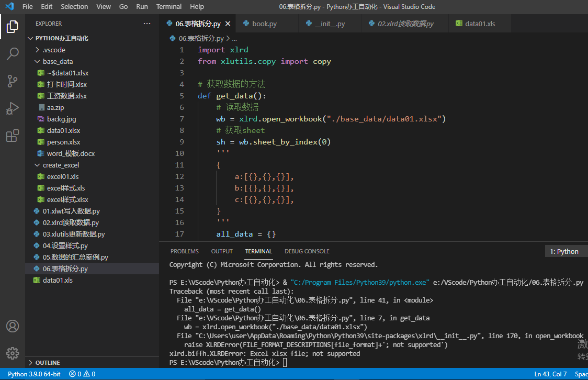
Task: Open person.xlsx in the explorer
Action: pos(92,142)
